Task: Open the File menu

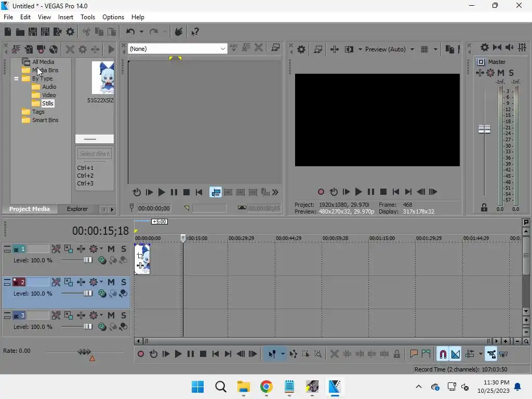Action: coord(8,17)
